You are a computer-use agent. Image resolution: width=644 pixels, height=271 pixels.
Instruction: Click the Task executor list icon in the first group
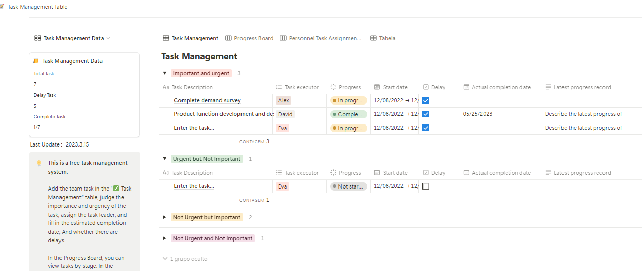[x=279, y=87]
